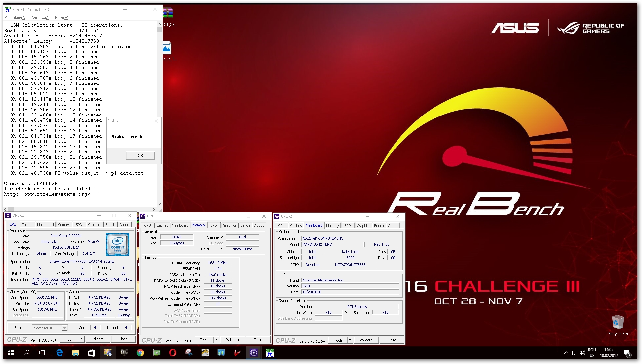
Task: Click the BIOS Version value 0701
Action: [350, 286]
